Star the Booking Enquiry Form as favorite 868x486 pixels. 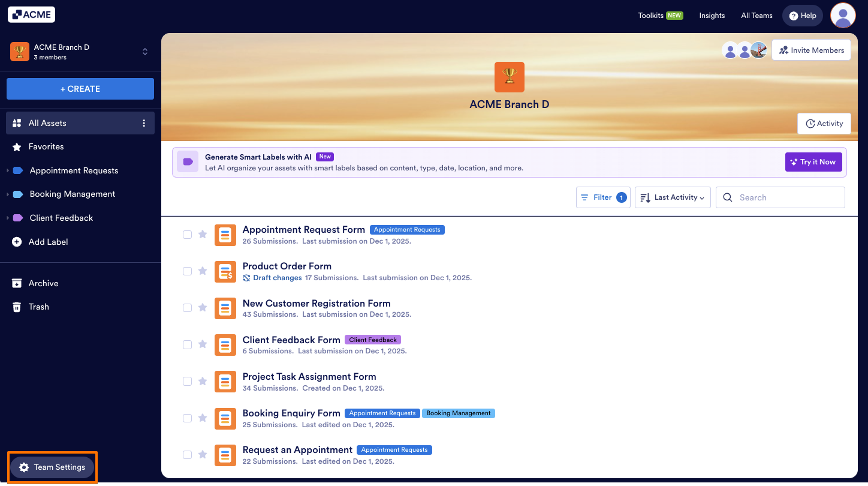coord(203,418)
